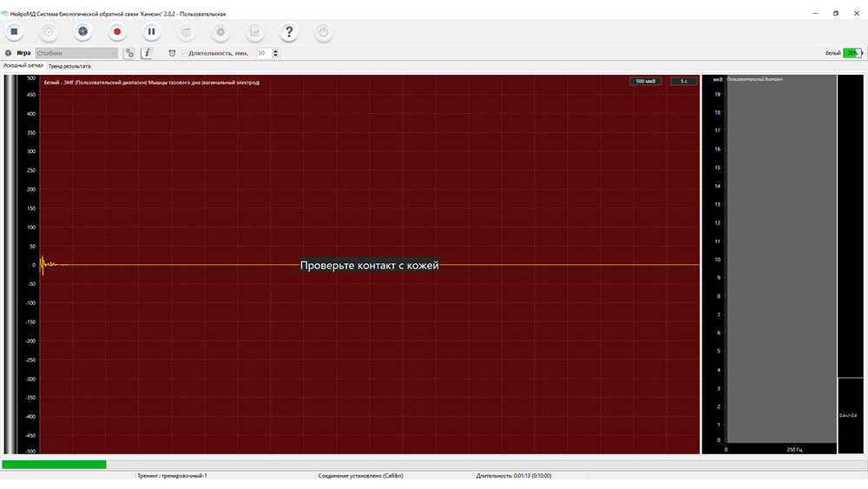Image resolution: width=868 pixels, height=489 pixels.
Task: Click the vertical grayscale level bar at left
Action: (x=10, y=265)
